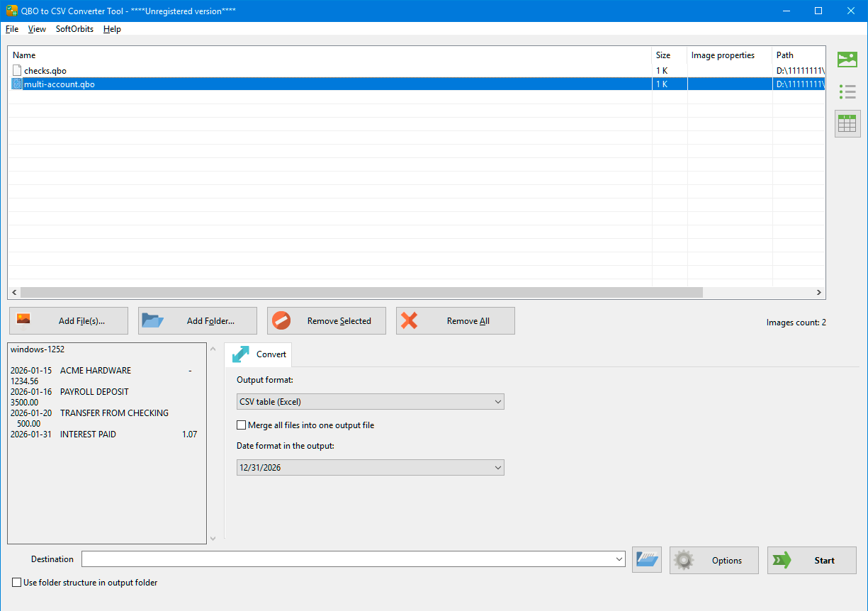Select the checks.qbo file name
Screen dimensions: 868x611
45,71
